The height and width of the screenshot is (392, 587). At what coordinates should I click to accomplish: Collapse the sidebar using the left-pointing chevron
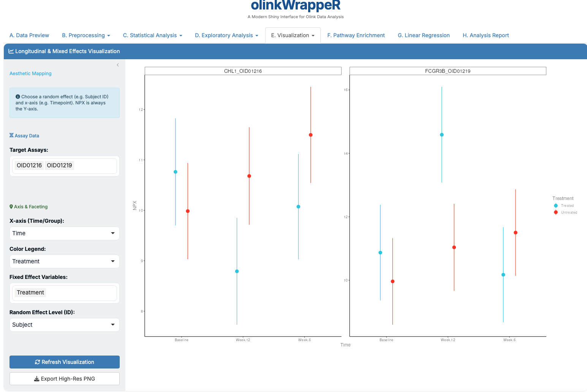point(118,65)
